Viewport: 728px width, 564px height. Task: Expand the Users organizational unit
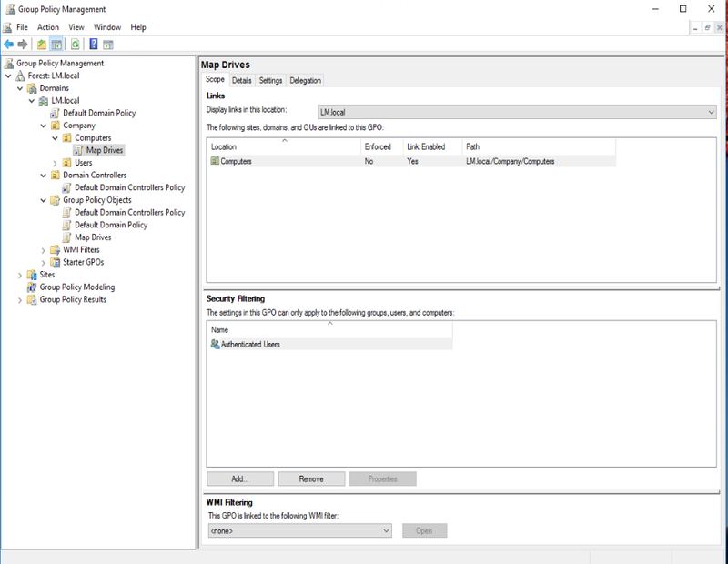point(54,162)
